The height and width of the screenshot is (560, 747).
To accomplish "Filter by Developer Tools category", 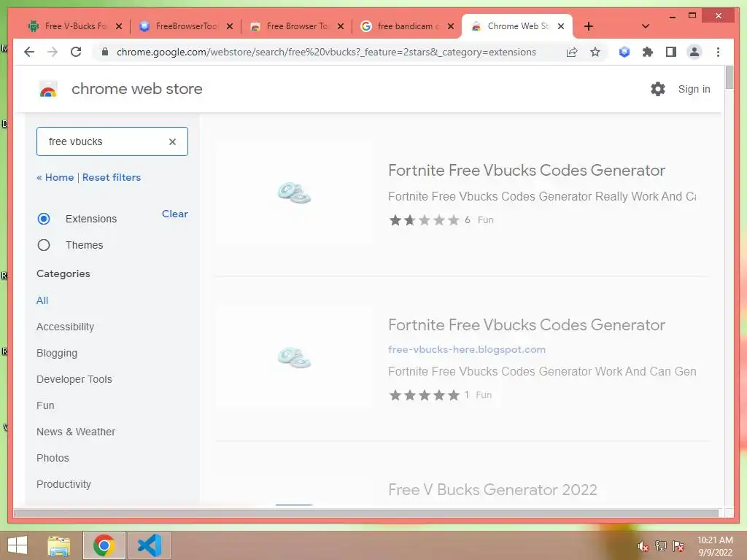I will point(74,379).
